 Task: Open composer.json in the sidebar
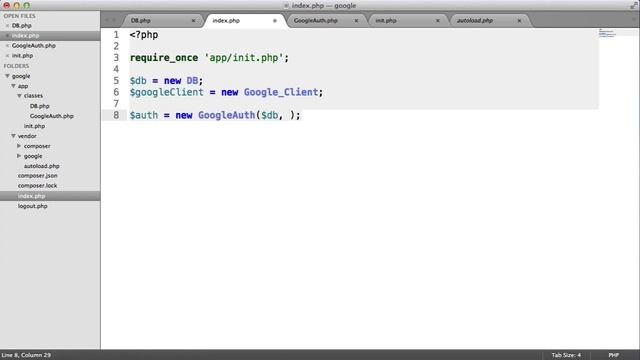(x=38, y=176)
